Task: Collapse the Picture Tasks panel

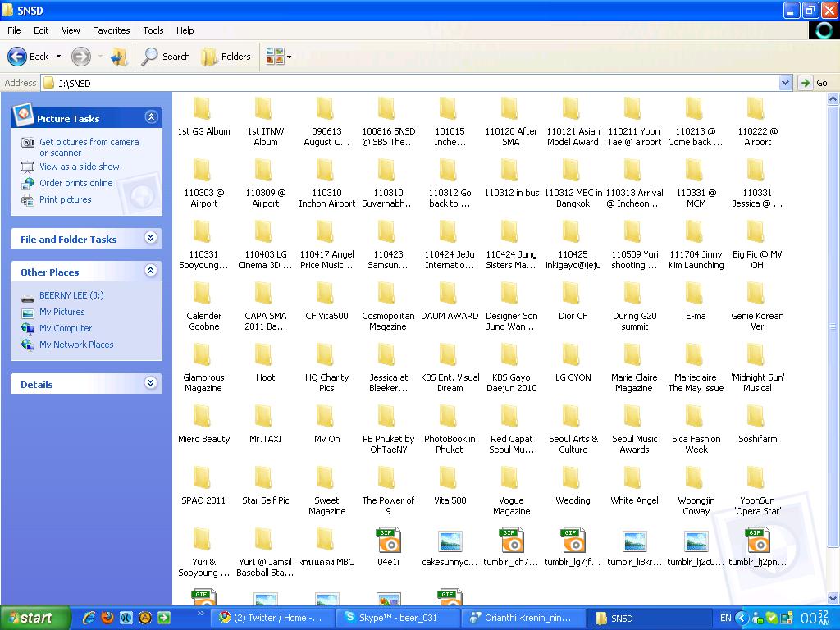Action: tap(151, 117)
